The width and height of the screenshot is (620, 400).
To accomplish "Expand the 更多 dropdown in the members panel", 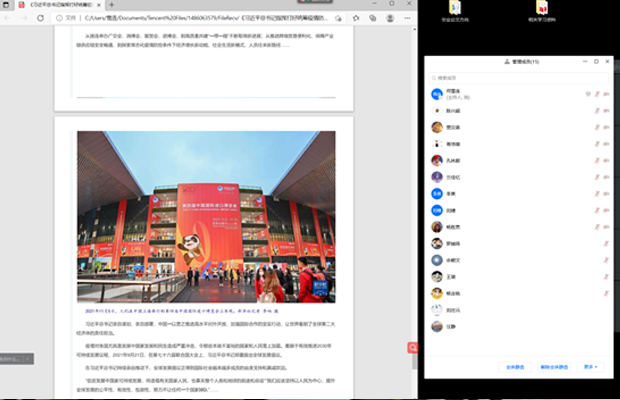I will 591,367.
